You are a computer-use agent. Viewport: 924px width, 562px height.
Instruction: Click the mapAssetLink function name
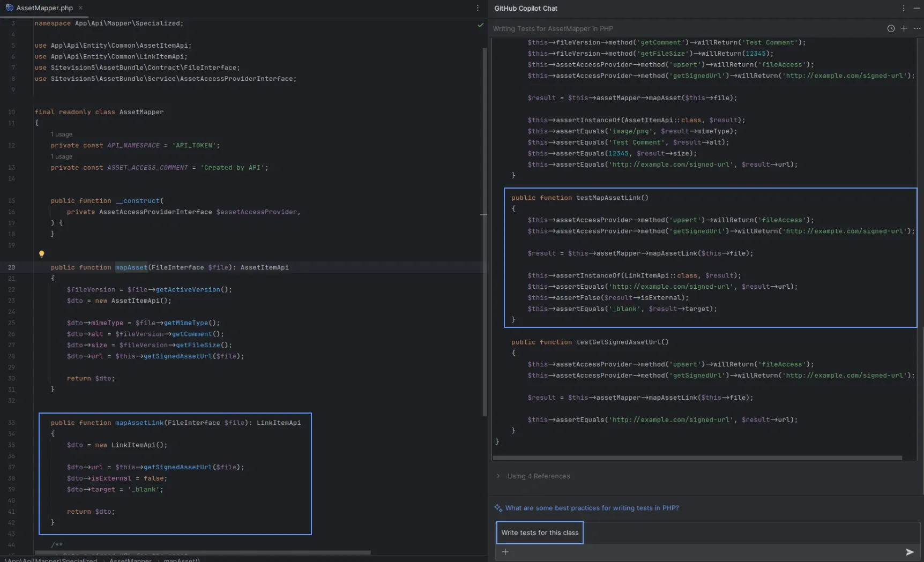tap(139, 423)
